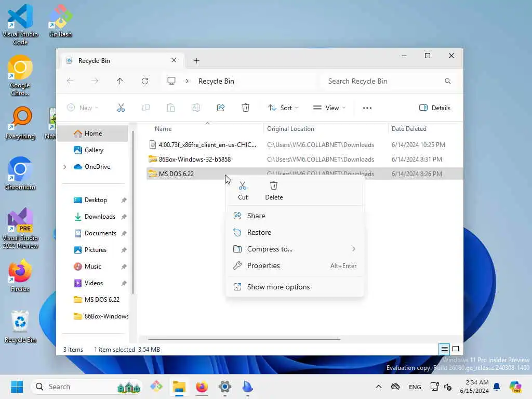532x399 pixels.
Task: Add a new tab in File Explorer
Action: click(x=196, y=61)
